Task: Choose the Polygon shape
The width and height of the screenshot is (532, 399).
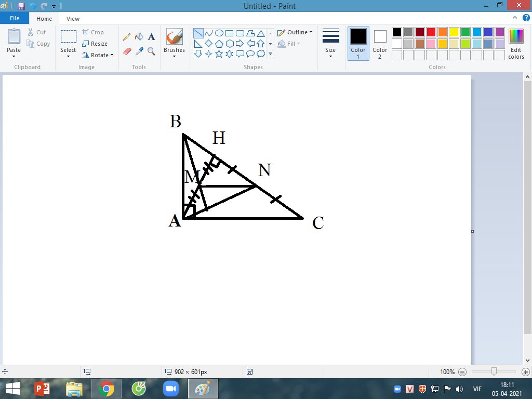Action: (x=250, y=33)
